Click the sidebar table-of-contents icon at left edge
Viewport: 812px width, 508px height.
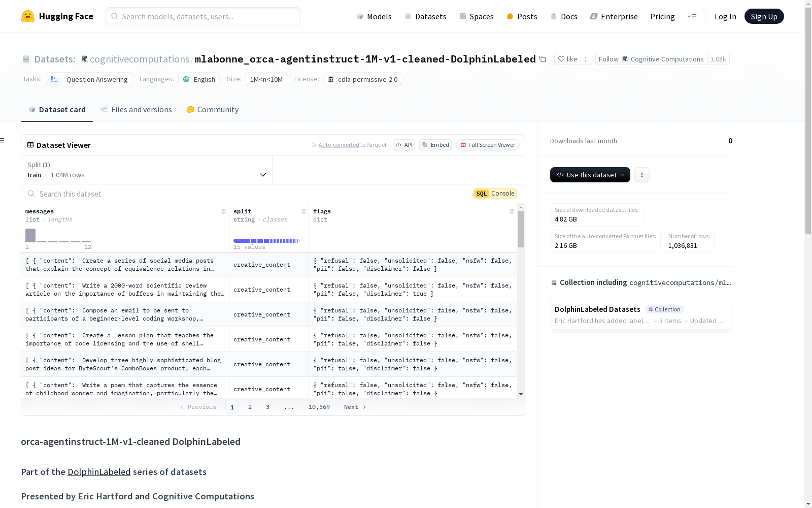(x=3, y=140)
